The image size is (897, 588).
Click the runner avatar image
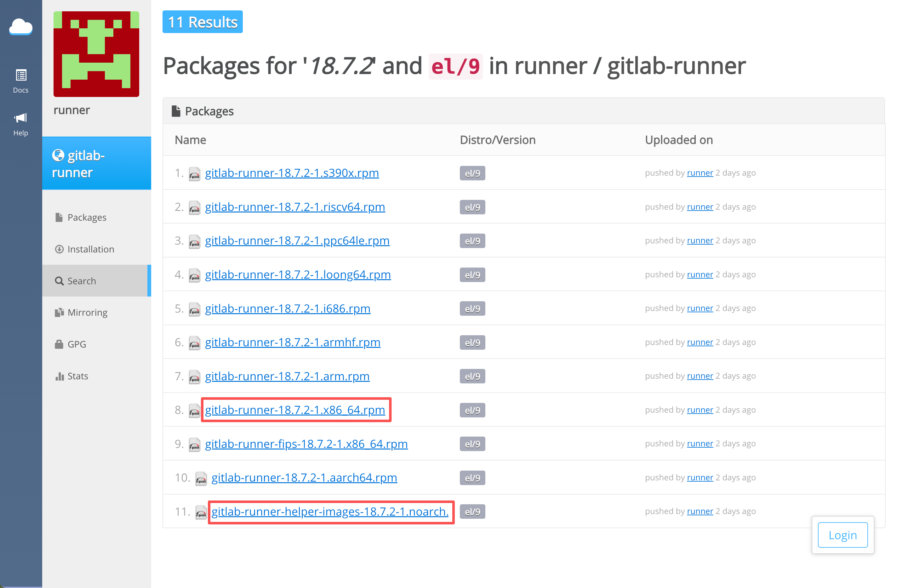tap(96, 54)
